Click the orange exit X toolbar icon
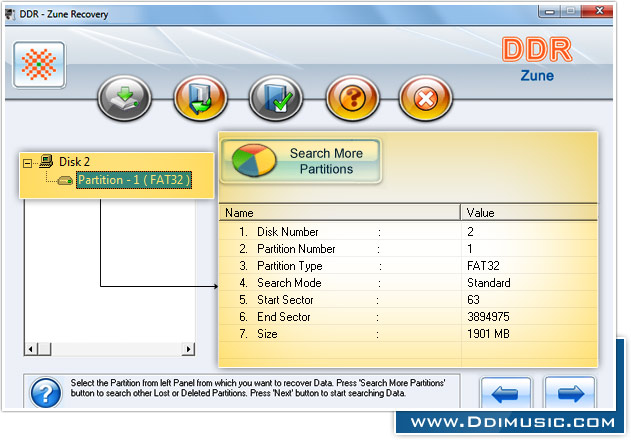This screenshot has height=440, width=631. click(426, 98)
